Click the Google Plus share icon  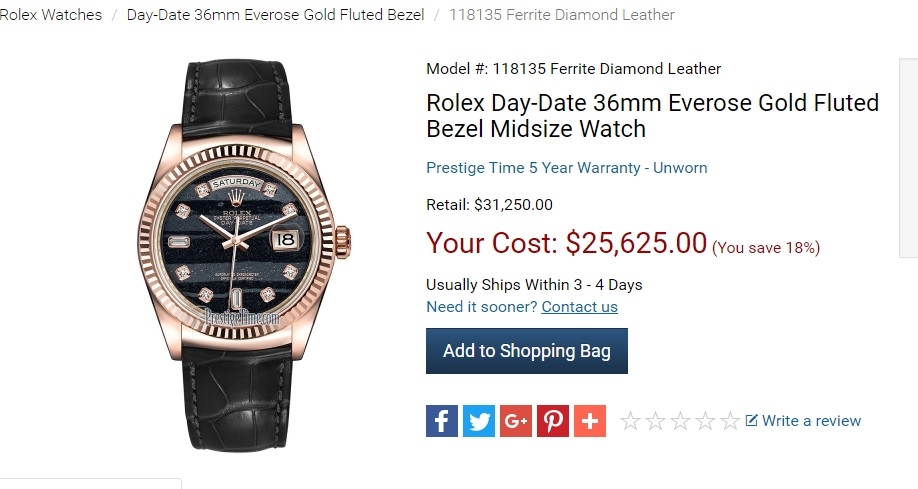[x=516, y=420]
